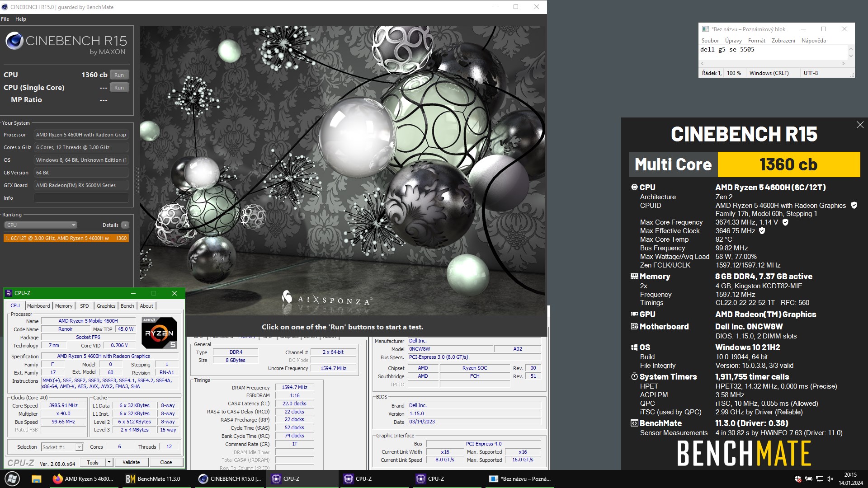The width and height of the screenshot is (868, 488).
Task: Open the Help menu in Cinebench
Action: coord(20,19)
